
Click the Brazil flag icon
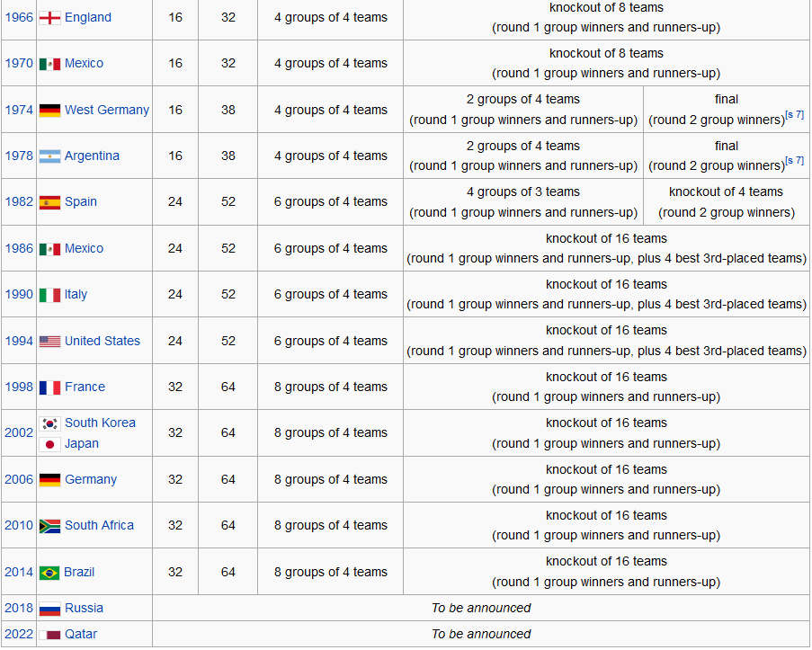coord(49,573)
